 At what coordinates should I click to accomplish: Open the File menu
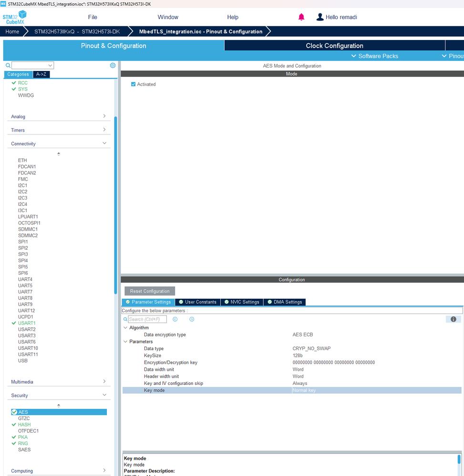93,17
